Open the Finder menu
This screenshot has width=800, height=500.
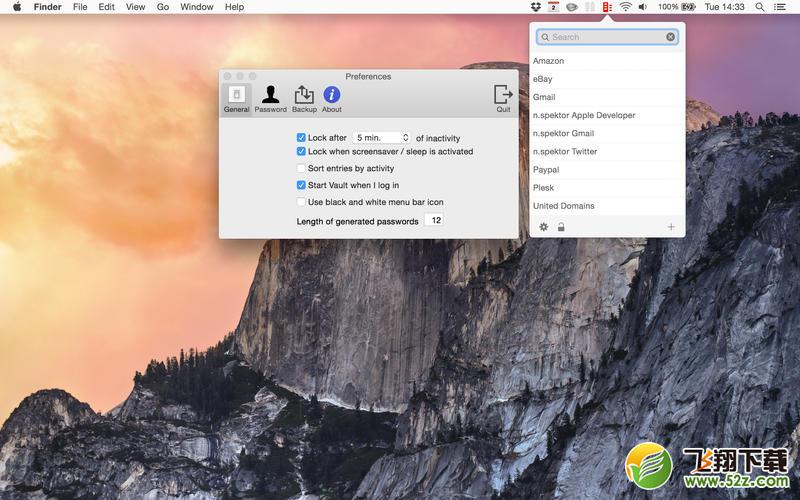[47, 7]
